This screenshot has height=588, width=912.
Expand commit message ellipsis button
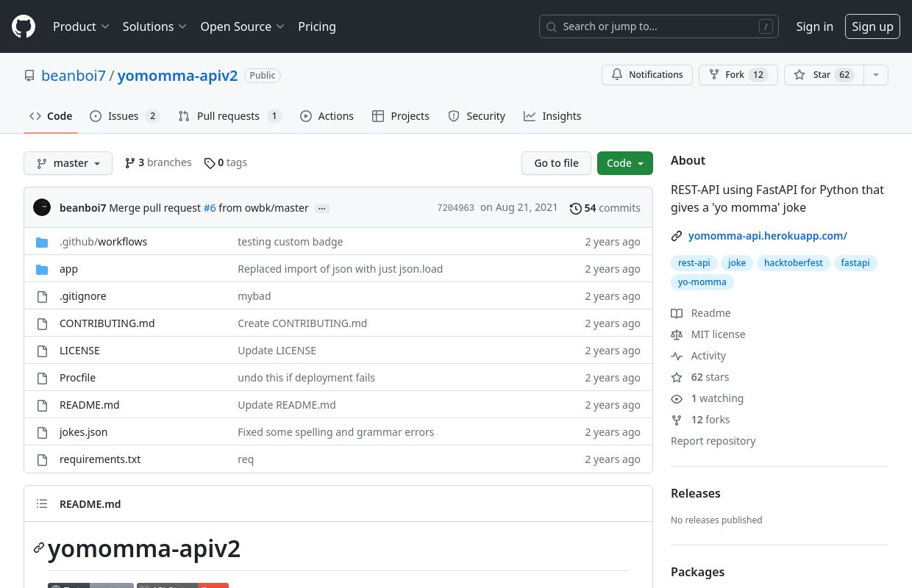click(x=321, y=209)
